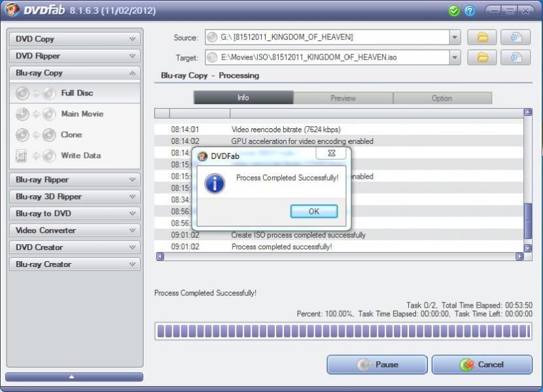Click log scrollbar down arrow
Viewport: 543px width, 392px height.
(x=528, y=248)
